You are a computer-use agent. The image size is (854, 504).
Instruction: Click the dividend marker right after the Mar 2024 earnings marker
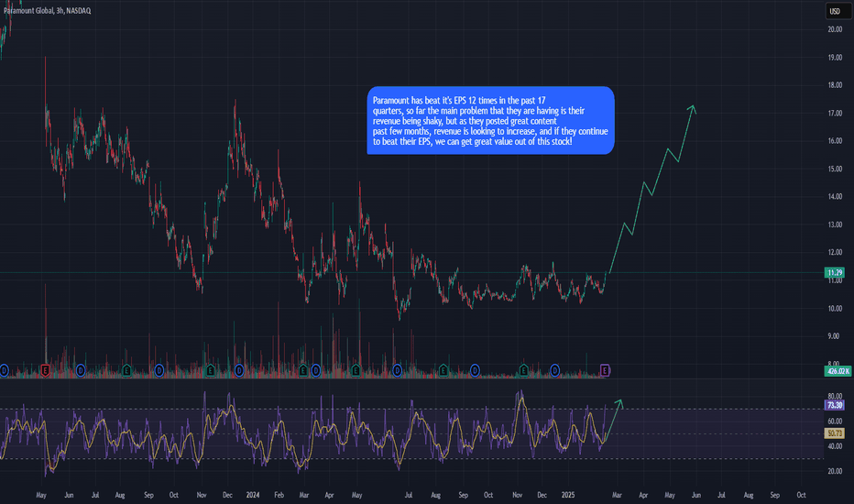[x=316, y=371]
